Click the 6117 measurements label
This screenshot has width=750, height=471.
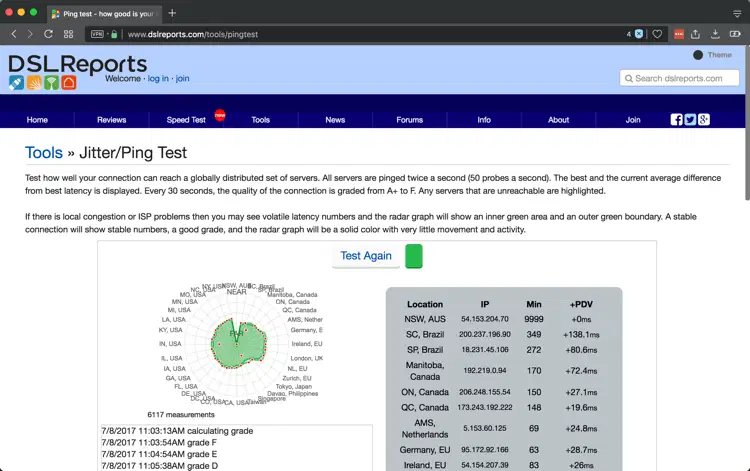pyautogui.click(x=181, y=415)
